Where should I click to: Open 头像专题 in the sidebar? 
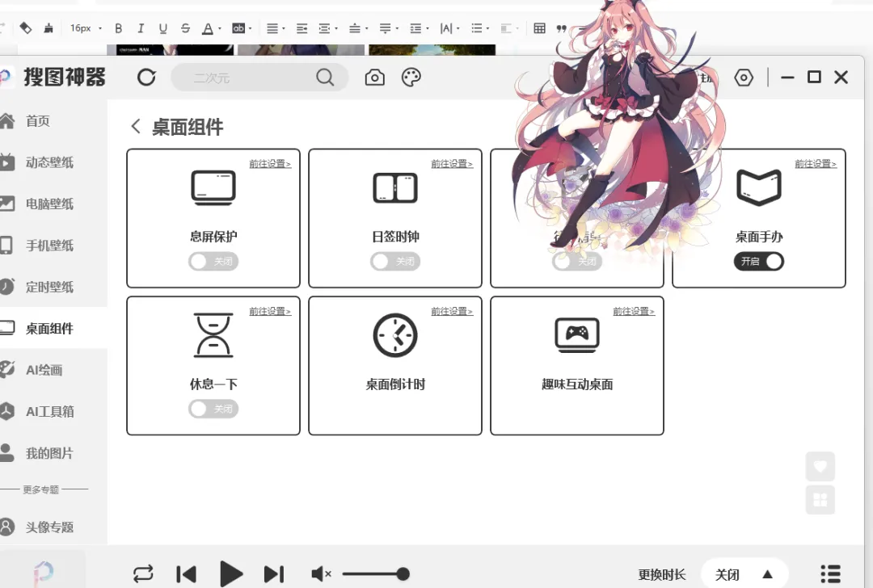tap(49, 527)
